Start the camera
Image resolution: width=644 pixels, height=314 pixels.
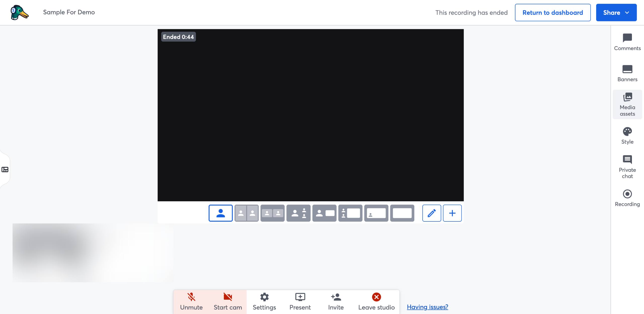(x=227, y=301)
